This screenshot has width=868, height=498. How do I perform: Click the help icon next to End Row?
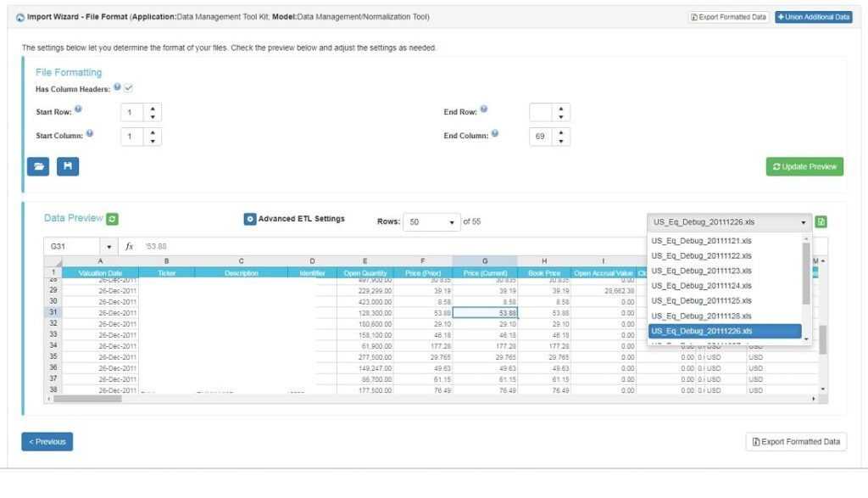(484, 109)
